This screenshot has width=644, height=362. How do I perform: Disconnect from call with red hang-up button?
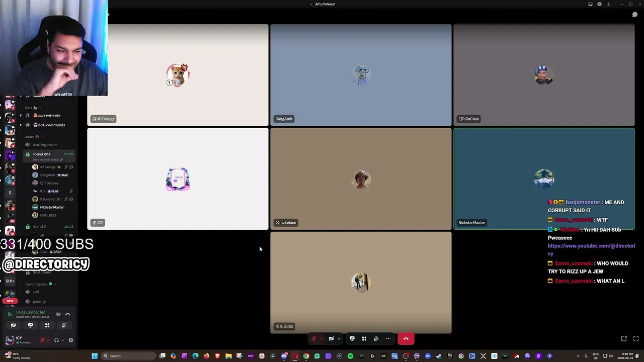click(406, 339)
